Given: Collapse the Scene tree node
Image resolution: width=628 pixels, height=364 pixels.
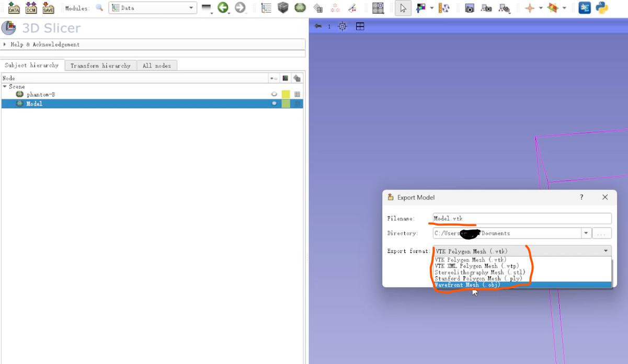Looking at the screenshot, I should [x=5, y=87].
